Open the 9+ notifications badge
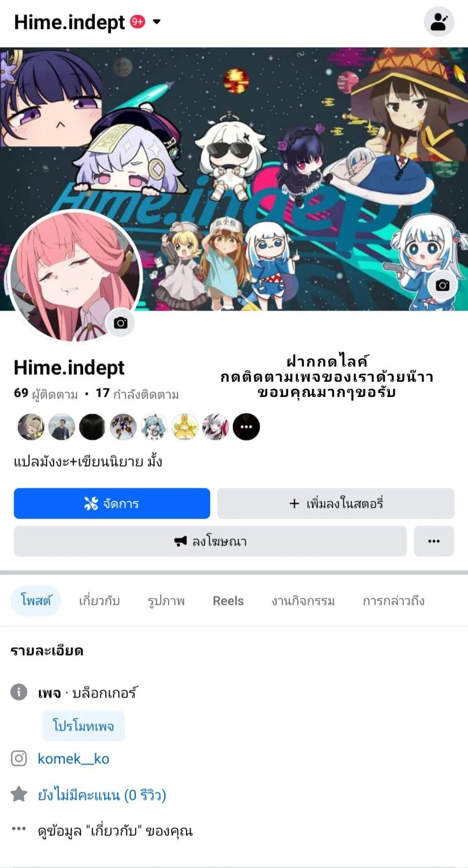Viewport: 468px width, 868px height. (138, 22)
